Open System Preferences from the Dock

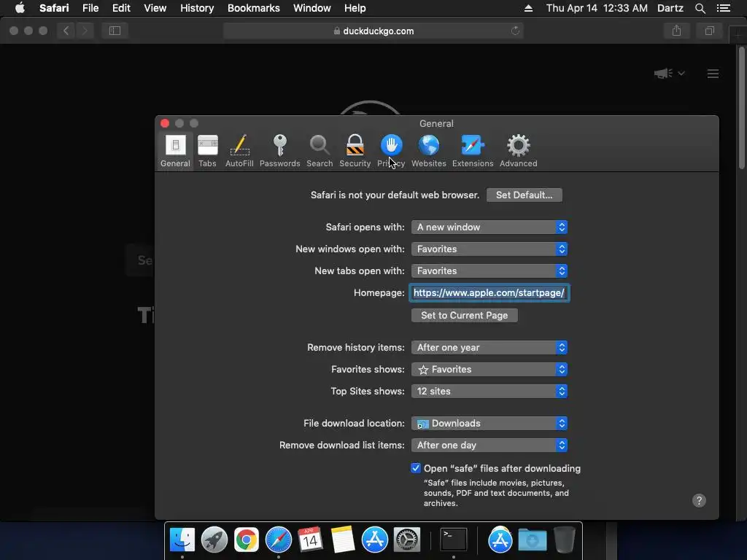(x=406, y=540)
